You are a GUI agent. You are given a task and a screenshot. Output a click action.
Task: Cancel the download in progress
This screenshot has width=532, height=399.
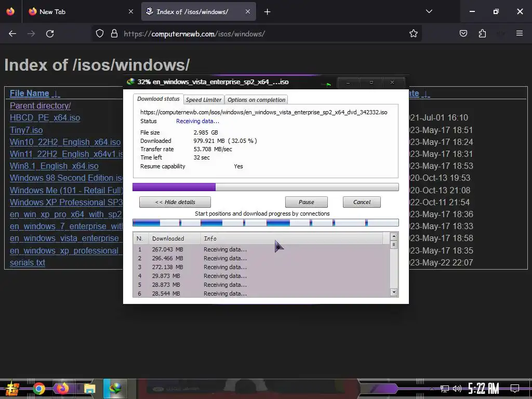click(362, 202)
